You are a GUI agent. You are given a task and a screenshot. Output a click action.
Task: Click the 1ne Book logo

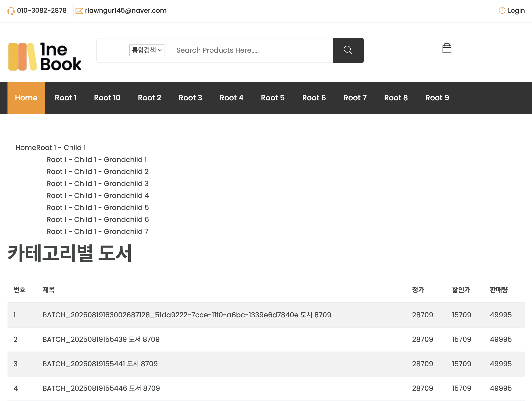[x=45, y=56]
